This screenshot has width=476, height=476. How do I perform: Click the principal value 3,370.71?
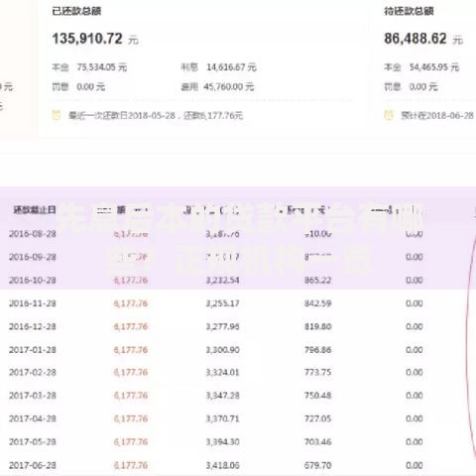click(222, 418)
